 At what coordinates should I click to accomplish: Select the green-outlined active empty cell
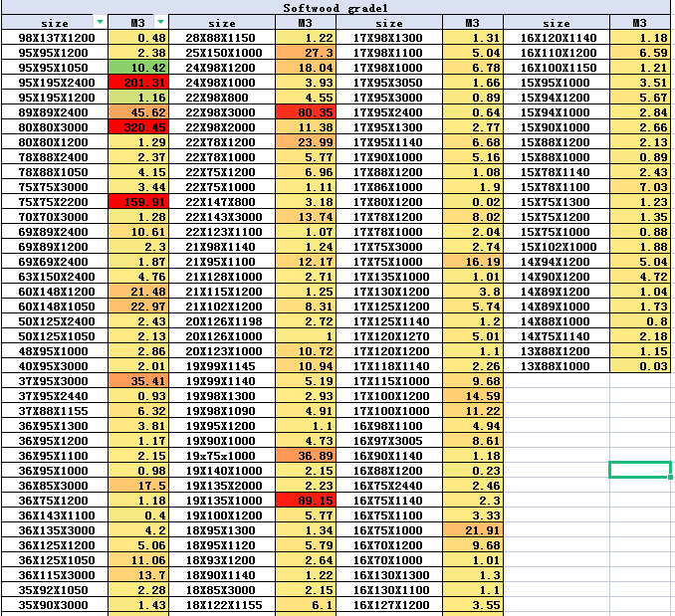[x=640, y=470]
